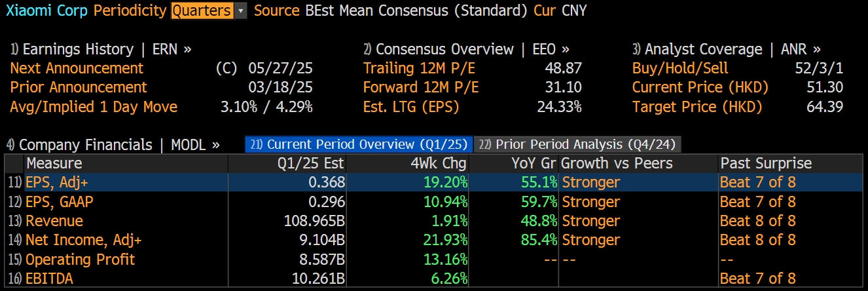Click Target Price (HKD) value 64.39
This screenshot has width=868, height=291.
click(x=825, y=106)
